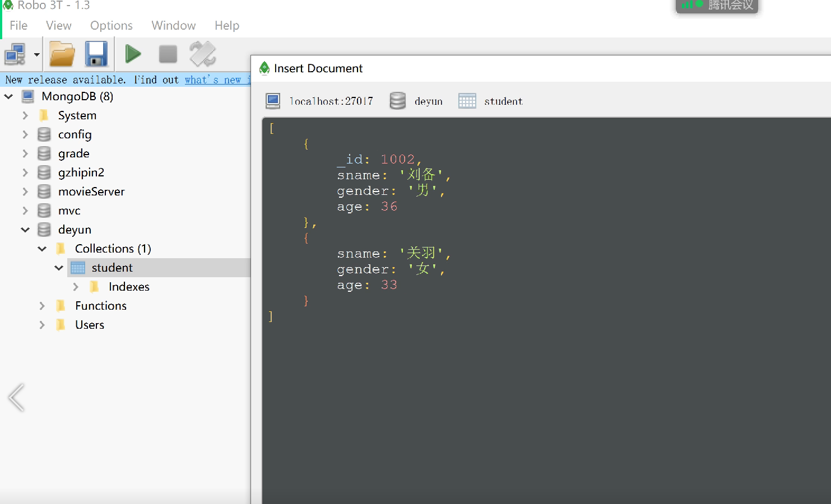Click the gender '女' line in editor
Screen dimensions: 831x504
pos(391,269)
